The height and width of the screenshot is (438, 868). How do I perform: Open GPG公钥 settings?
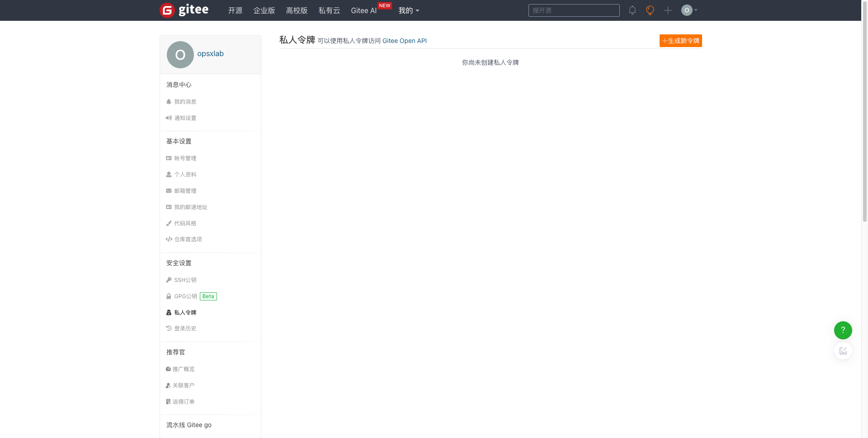(186, 296)
